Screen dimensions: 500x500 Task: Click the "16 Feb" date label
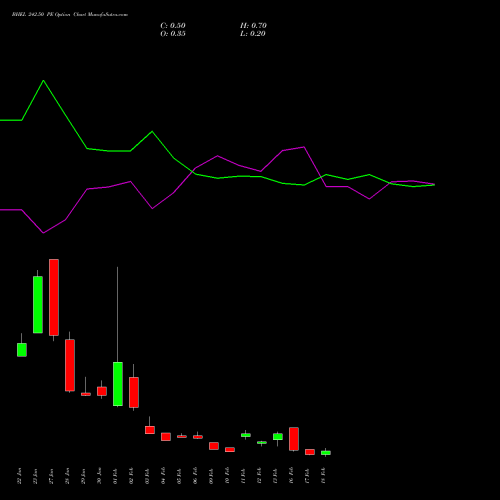291,476
